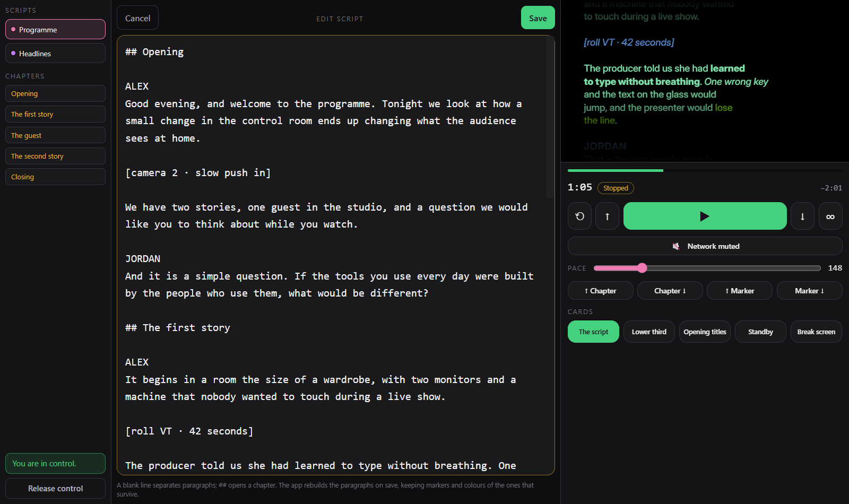Select the Standby card

pos(760,332)
